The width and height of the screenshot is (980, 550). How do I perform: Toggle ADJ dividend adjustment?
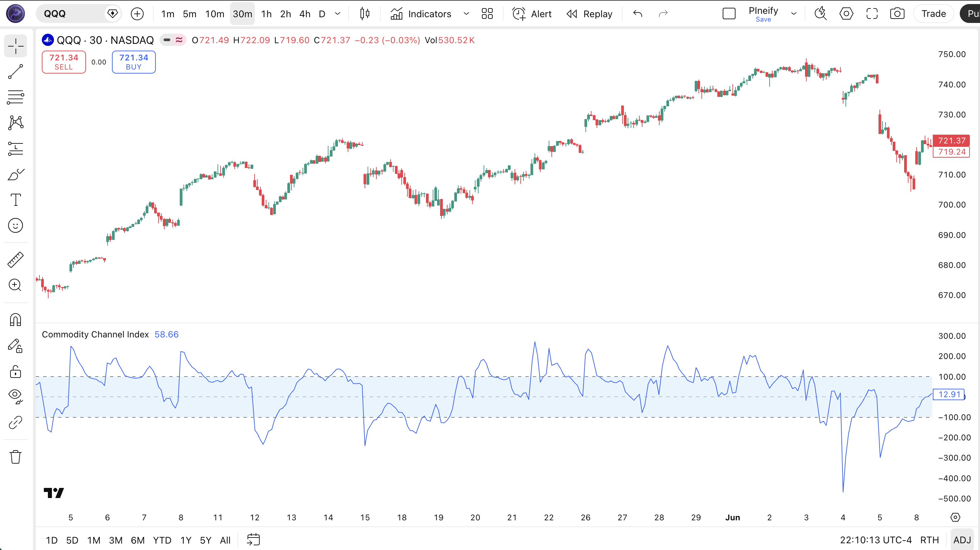(962, 540)
